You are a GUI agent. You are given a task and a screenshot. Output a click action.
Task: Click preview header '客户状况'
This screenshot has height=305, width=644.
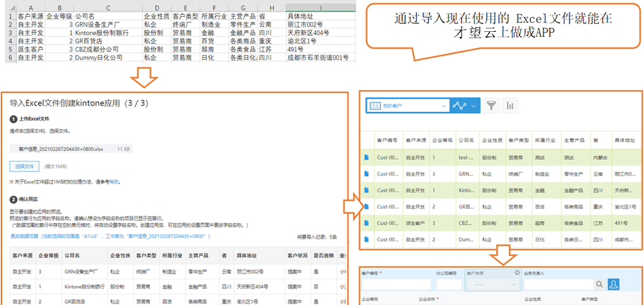coord(298,256)
